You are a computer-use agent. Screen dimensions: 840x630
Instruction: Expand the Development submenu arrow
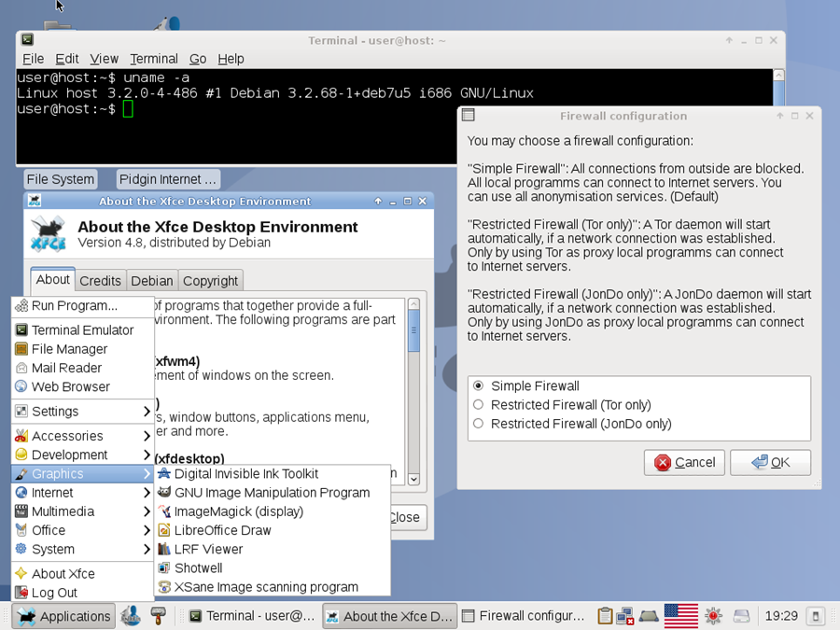(147, 455)
